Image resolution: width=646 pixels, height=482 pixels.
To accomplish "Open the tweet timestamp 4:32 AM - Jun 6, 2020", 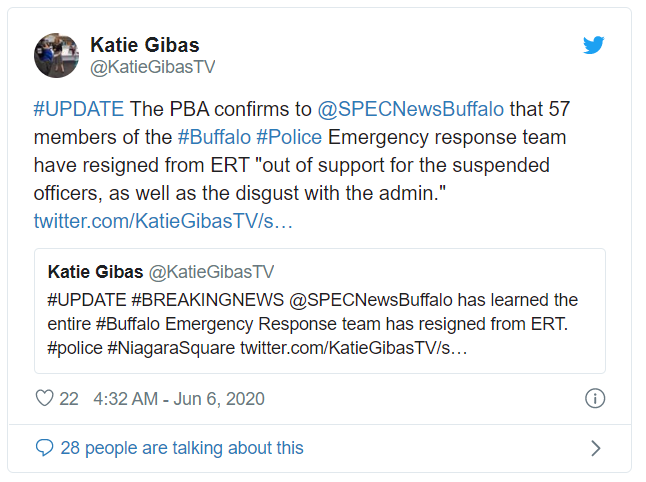I will (x=178, y=399).
